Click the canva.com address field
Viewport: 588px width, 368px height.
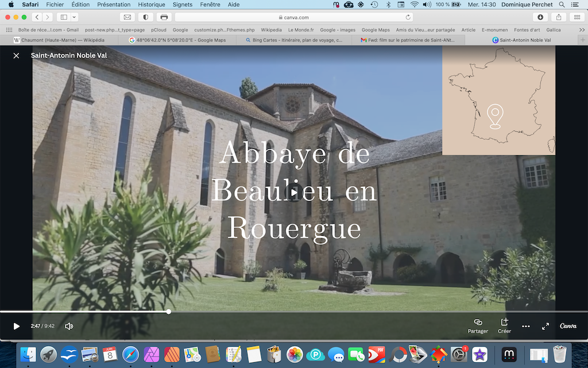tap(293, 17)
